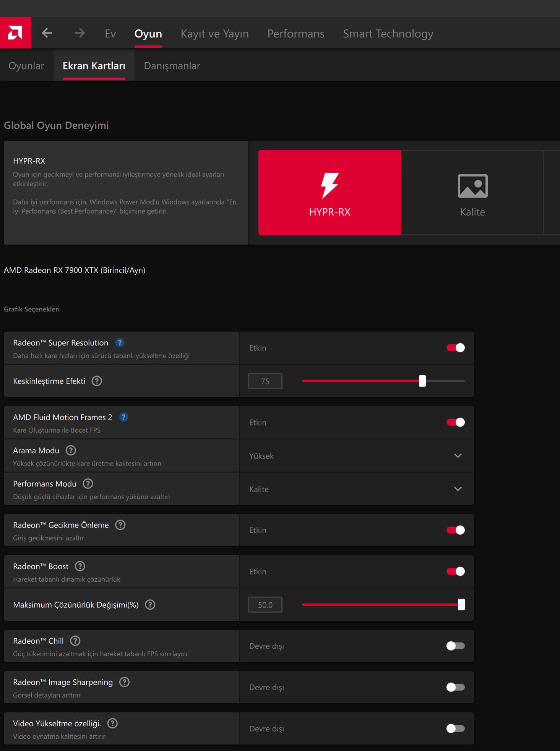Open Radeon Chill help icon
Screen dimensions: 560x751
pyautogui.click(x=75, y=641)
